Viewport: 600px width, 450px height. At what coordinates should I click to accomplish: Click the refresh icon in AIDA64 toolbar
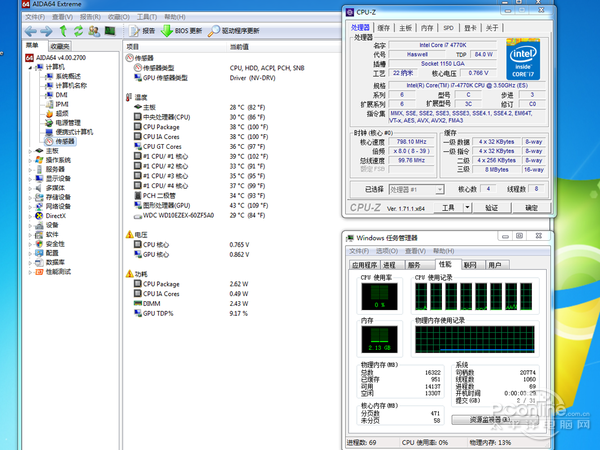(77, 31)
